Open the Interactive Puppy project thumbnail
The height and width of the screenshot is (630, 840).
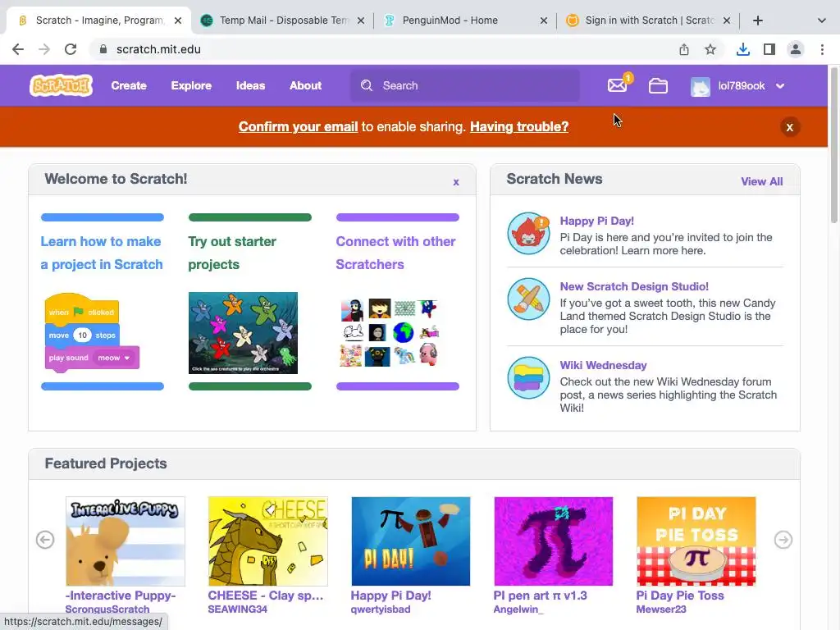tap(126, 541)
